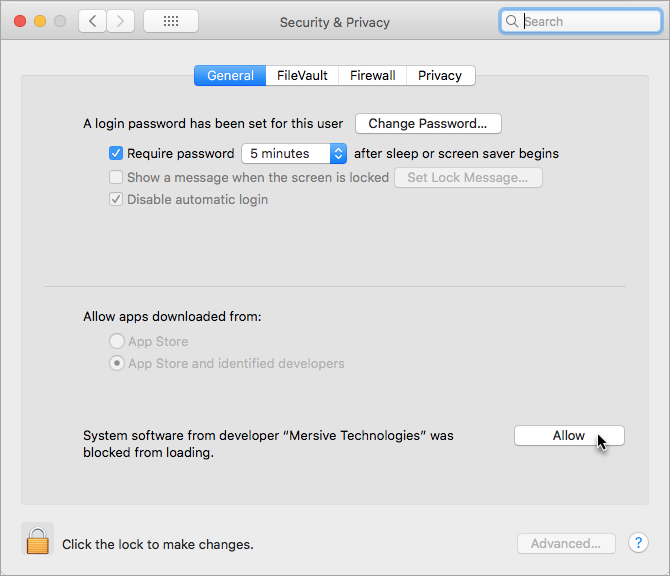This screenshot has width=670, height=576.
Task: Go forward with the right arrow button
Action: coord(120,21)
